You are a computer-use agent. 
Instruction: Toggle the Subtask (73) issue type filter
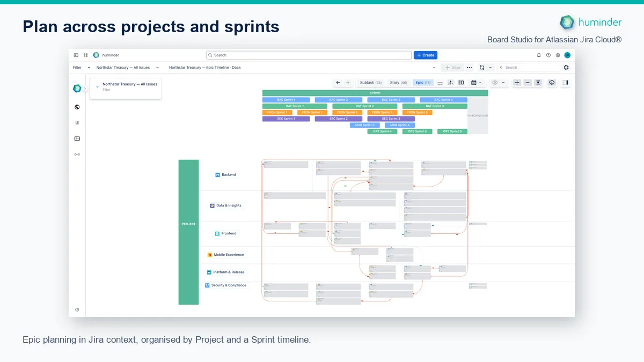[371, 83]
